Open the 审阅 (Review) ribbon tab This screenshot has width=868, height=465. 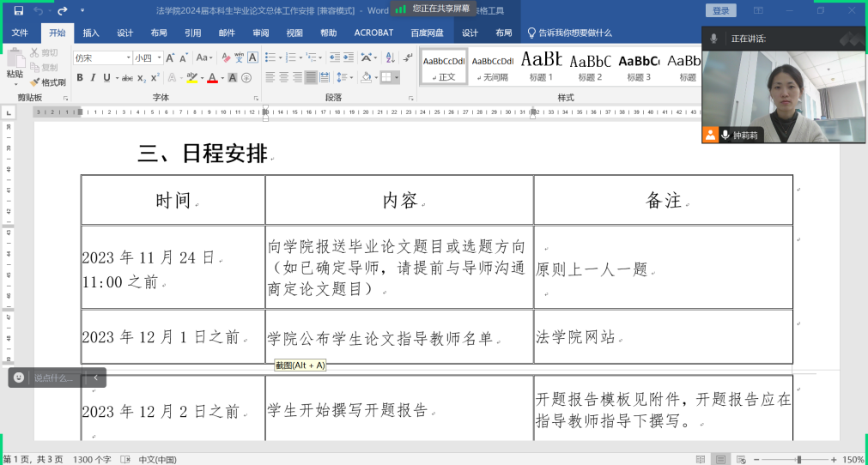coord(261,33)
